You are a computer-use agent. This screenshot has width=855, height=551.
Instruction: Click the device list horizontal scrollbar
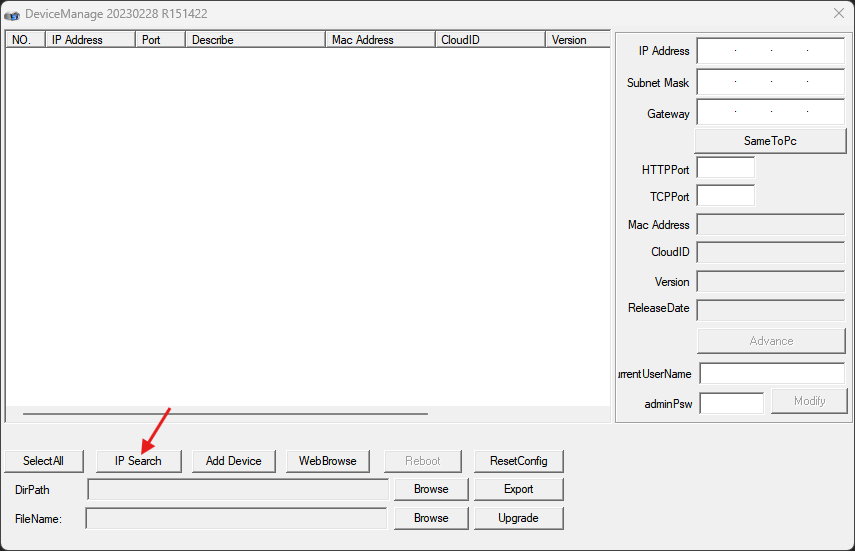click(225, 413)
